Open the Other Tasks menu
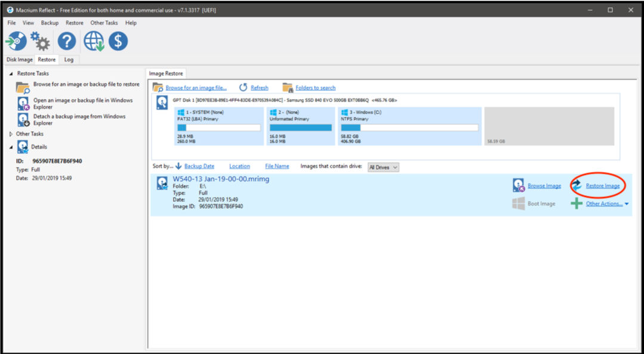644x354 pixels. (104, 22)
